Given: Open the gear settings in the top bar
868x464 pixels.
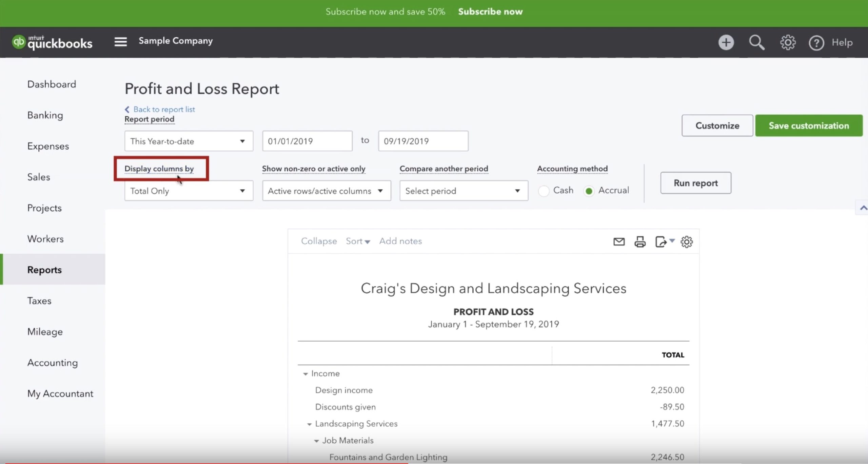Looking at the screenshot, I should [x=788, y=42].
